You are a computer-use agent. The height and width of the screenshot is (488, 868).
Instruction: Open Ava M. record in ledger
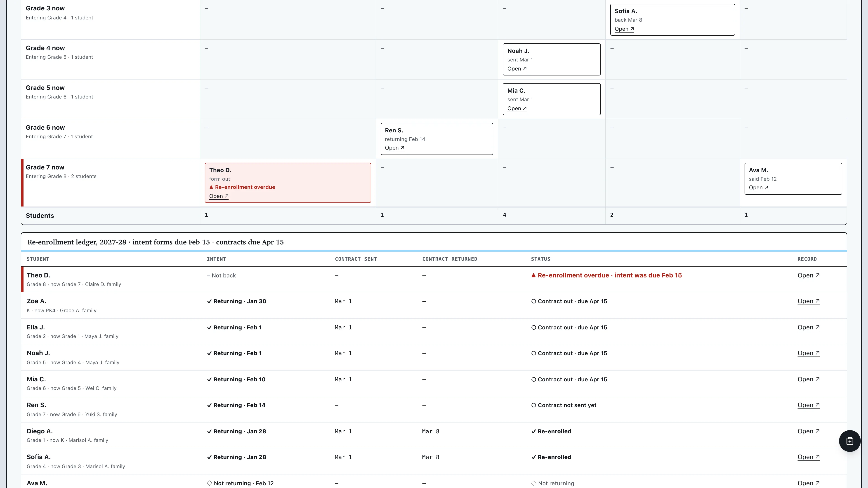[808, 483]
